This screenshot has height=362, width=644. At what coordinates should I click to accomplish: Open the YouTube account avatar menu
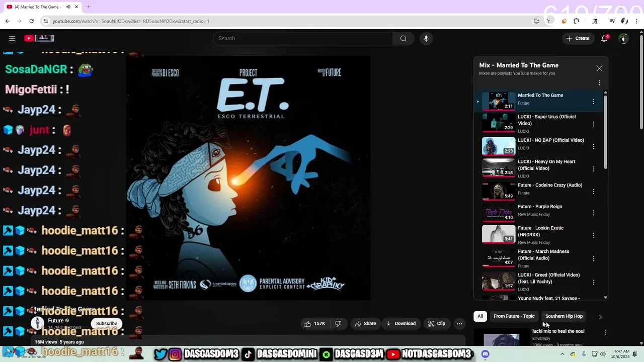[x=623, y=38]
